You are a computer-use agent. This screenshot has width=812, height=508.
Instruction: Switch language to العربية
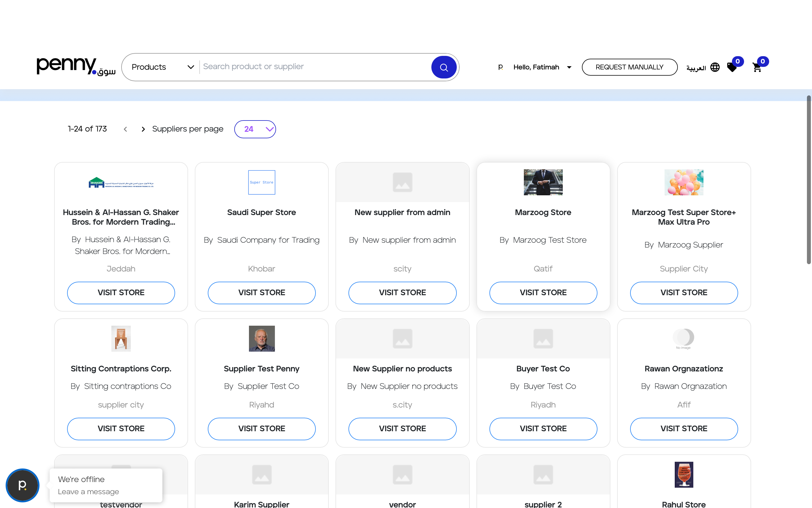(x=696, y=68)
